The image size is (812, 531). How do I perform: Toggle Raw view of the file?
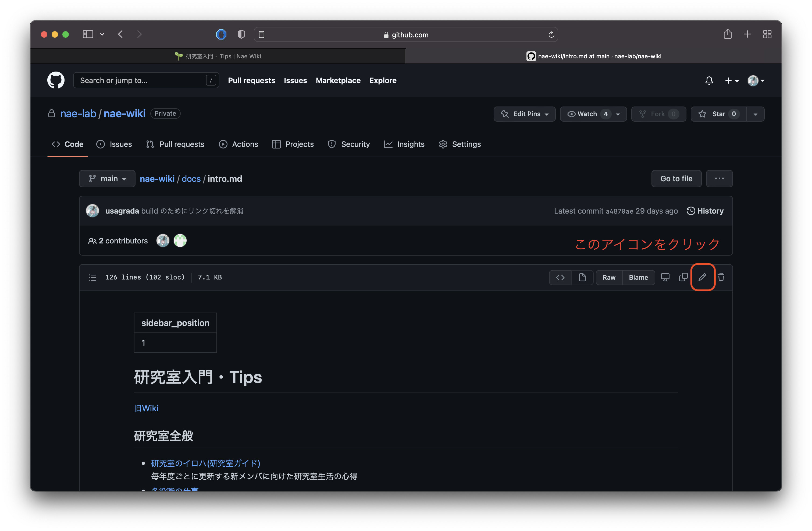(609, 277)
